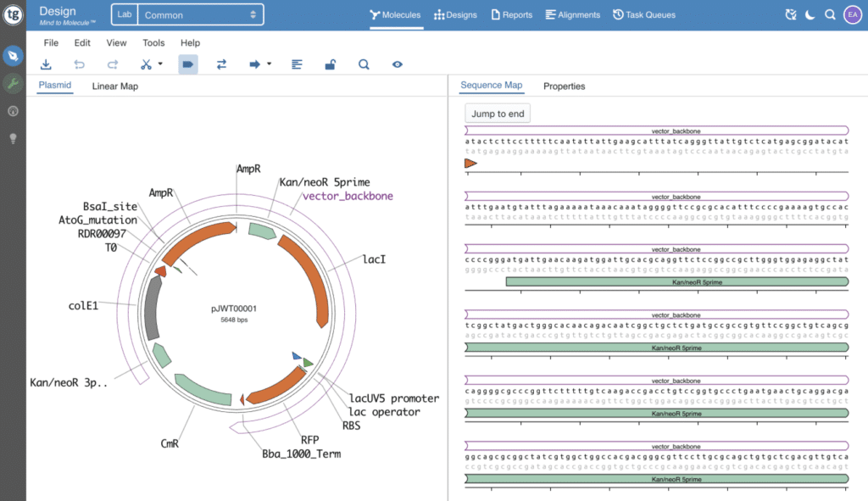Select the RBS feature label
The image size is (868, 501).
click(x=351, y=426)
